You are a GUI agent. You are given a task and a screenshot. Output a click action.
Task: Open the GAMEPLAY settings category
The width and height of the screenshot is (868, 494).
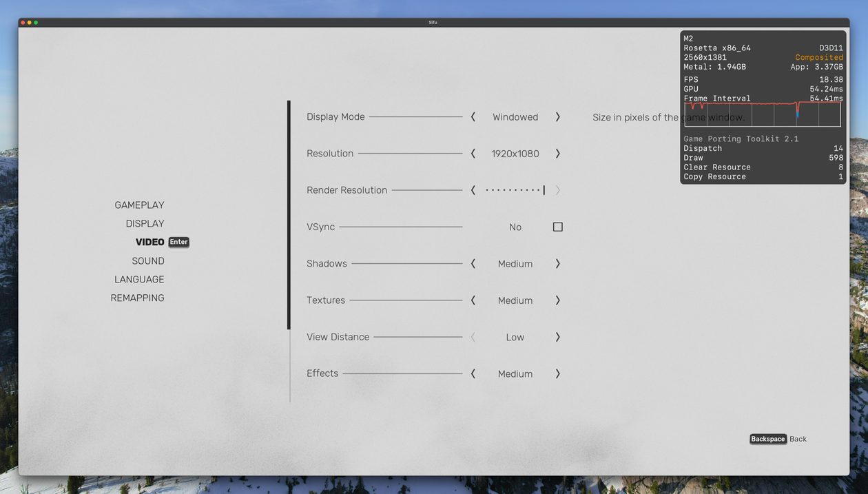(139, 205)
